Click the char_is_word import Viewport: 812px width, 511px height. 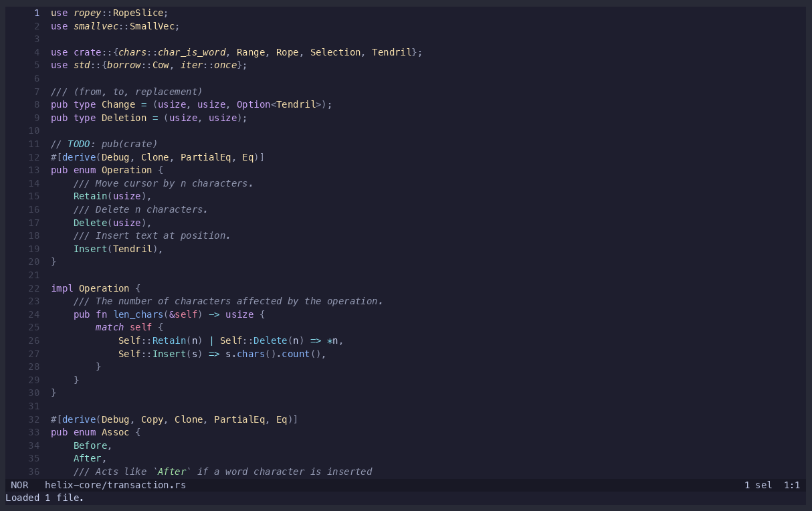pos(192,52)
